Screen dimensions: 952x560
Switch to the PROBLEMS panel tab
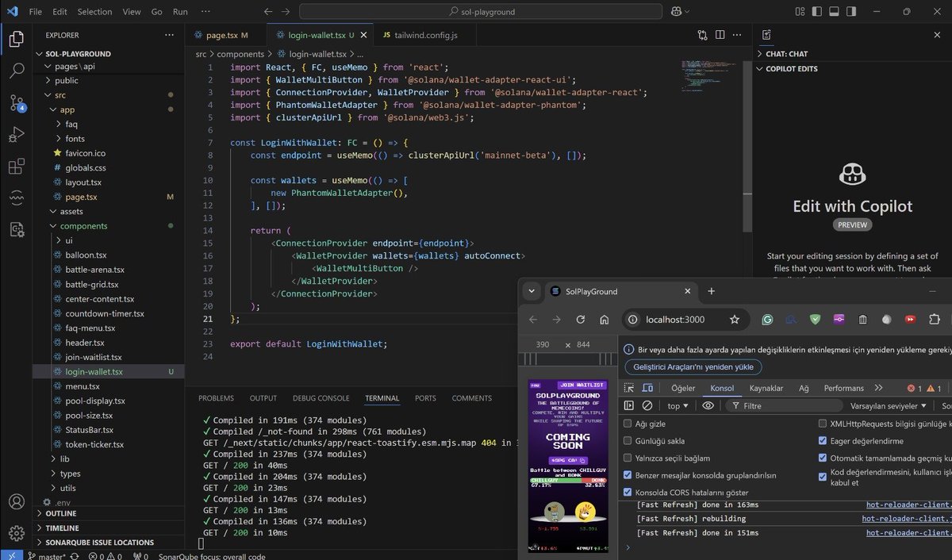click(x=216, y=398)
